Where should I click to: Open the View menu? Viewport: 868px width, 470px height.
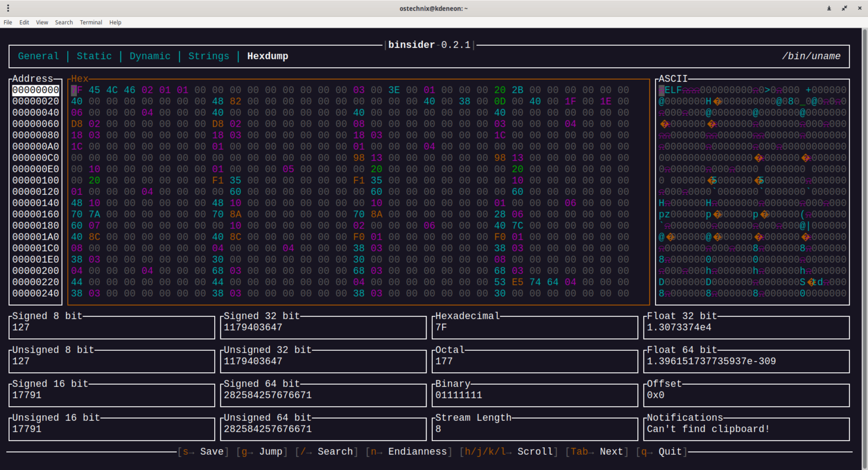tap(42, 22)
